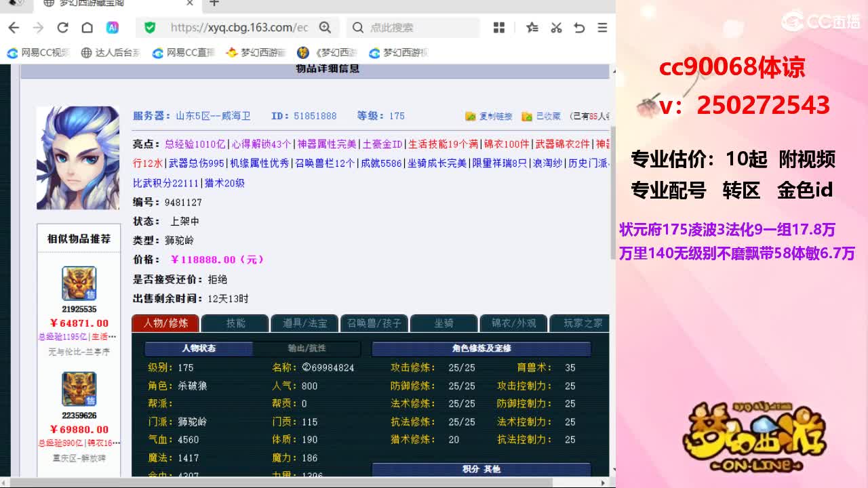The image size is (868, 488).
Task: Click the 心得解锁43个 highlight
Action: tap(261, 144)
